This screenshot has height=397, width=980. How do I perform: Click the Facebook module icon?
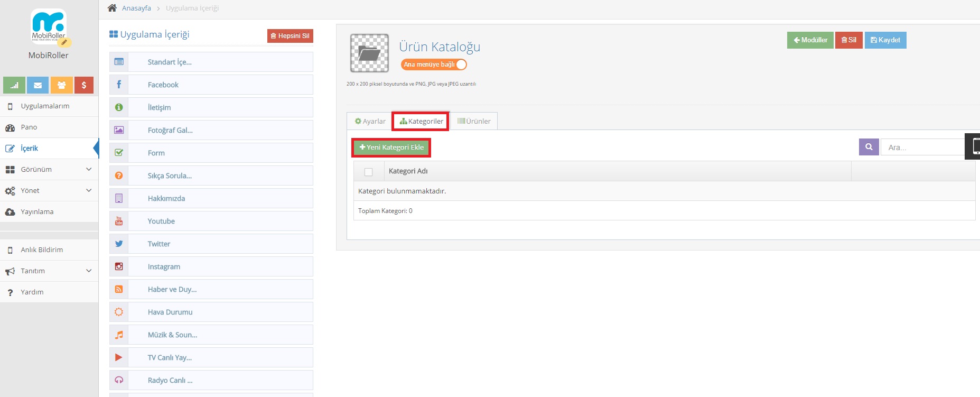point(119,85)
